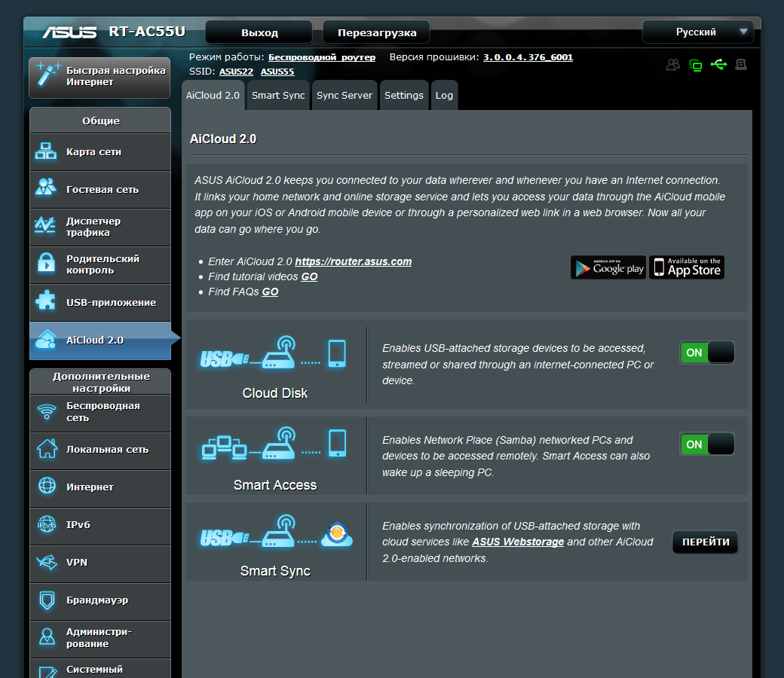
Task: Click the Гостевая сеть guest network icon
Action: pyautogui.click(x=46, y=188)
